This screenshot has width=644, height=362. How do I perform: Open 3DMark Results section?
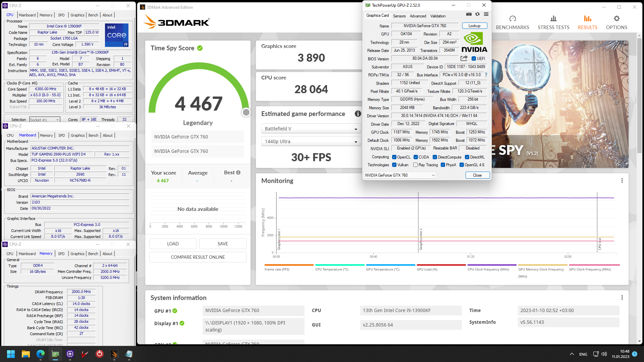[x=587, y=22]
